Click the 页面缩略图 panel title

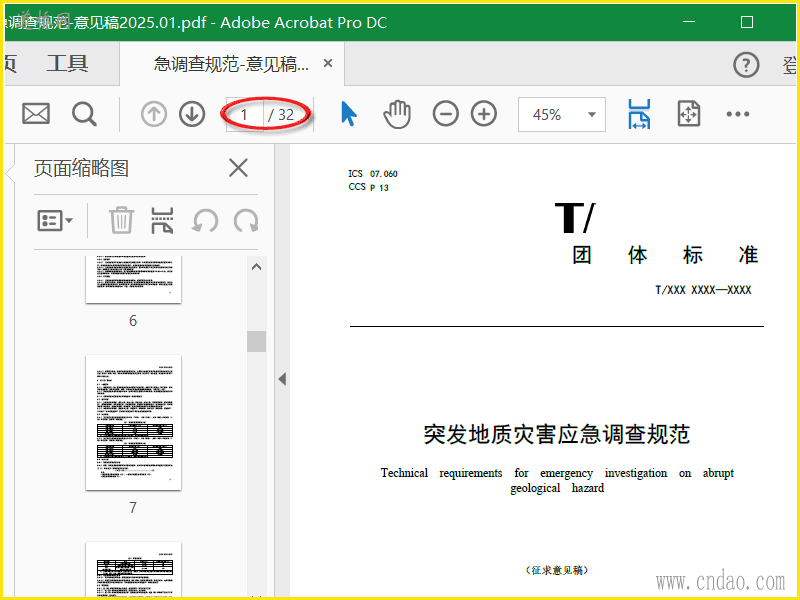click(82, 168)
